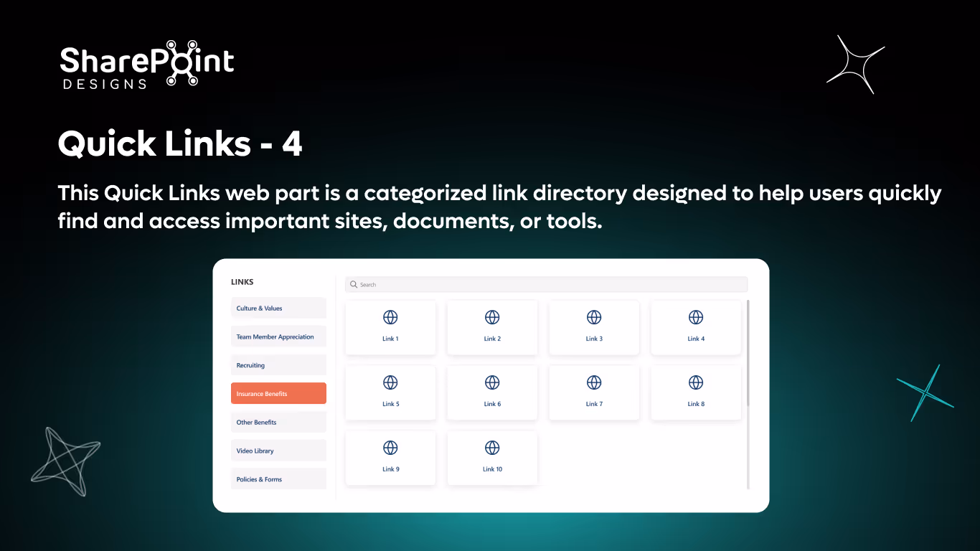
Task: Open Link 8 from the grid
Action: (x=696, y=392)
